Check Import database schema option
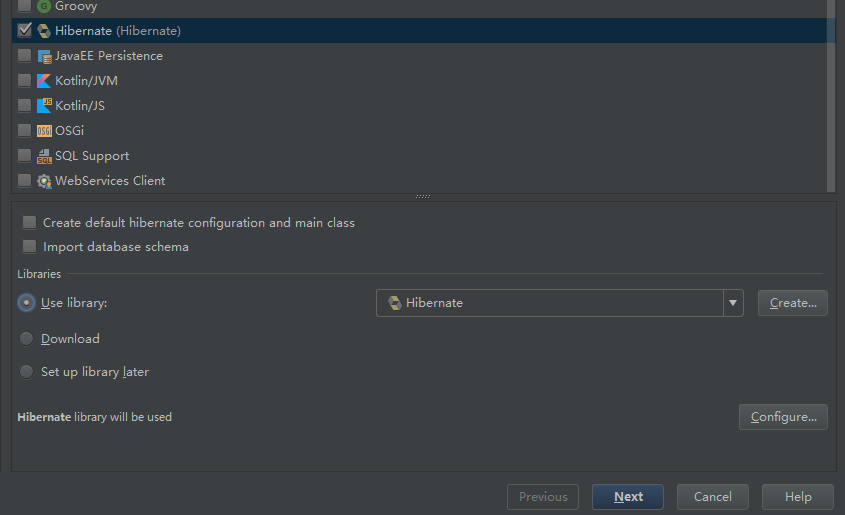845x515 pixels. [30, 247]
